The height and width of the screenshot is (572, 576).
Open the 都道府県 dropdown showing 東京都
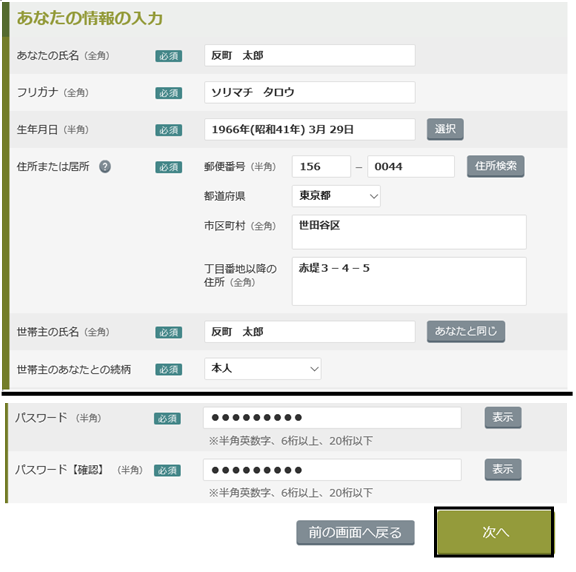(336, 196)
